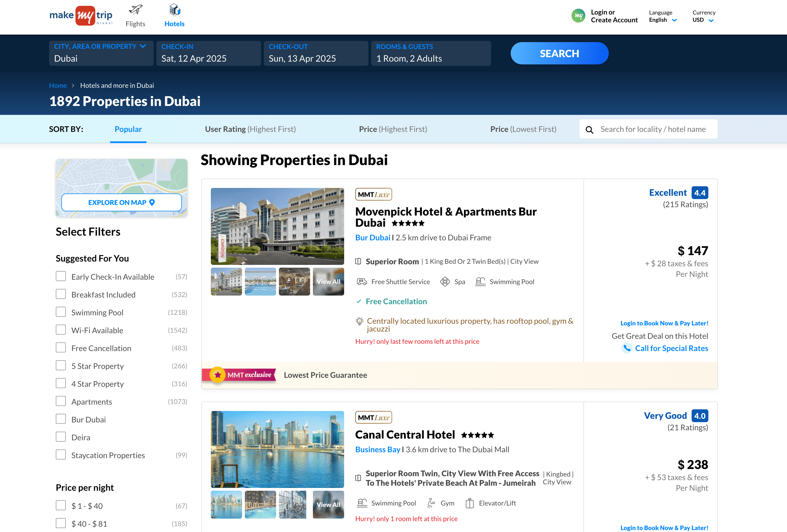Viewport: 787px width, 532px height.
Task: Click the MMT Luxe badge on Movenpick card
Action: point(373,194)
